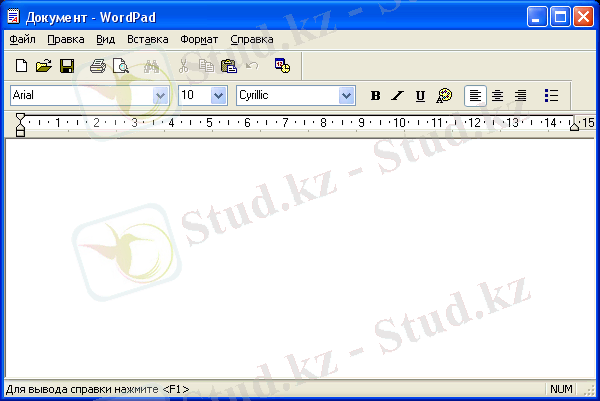Open Print Preview from the toolbar
The image size is (600, 401).
pyautogui.click(x=120, y=66)
